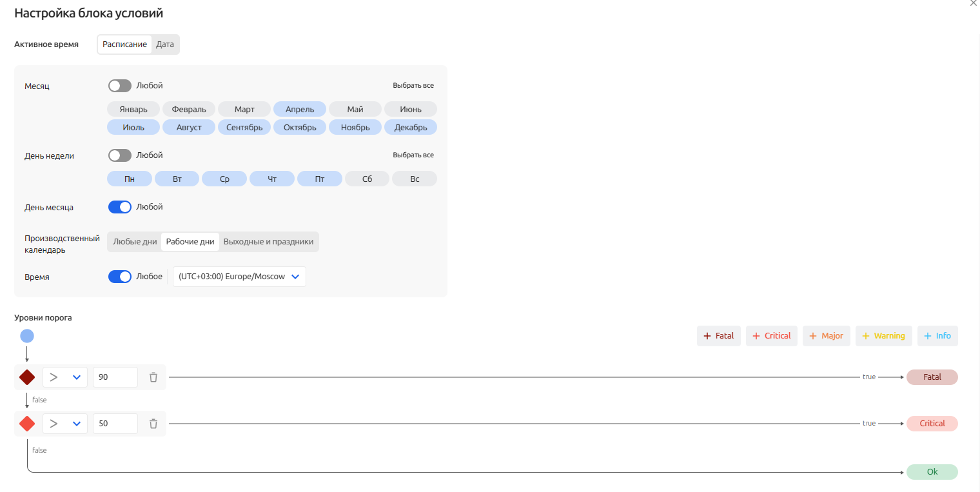Click the red Critical diamond icon
Image resolution: width=980 pixels, height=492 pixels.
pos(27,424)
